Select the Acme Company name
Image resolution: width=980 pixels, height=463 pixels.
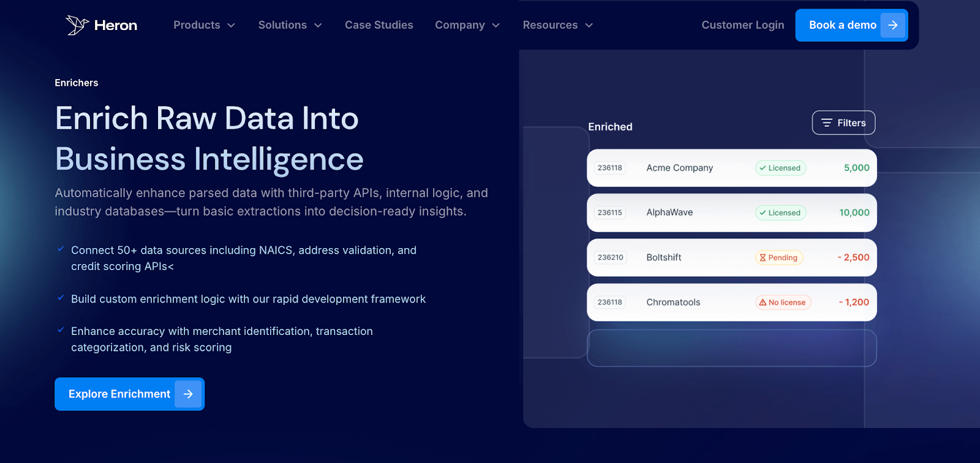[679, 168]
